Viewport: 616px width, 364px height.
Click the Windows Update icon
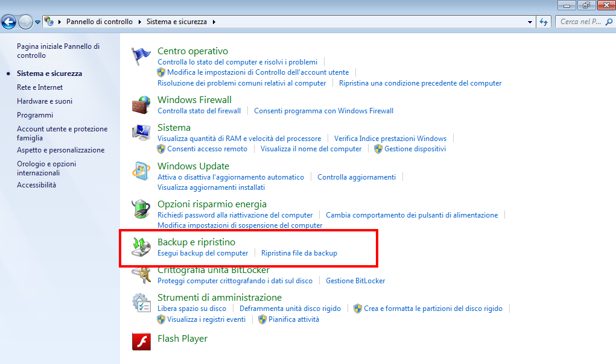[x=141, y=171]
